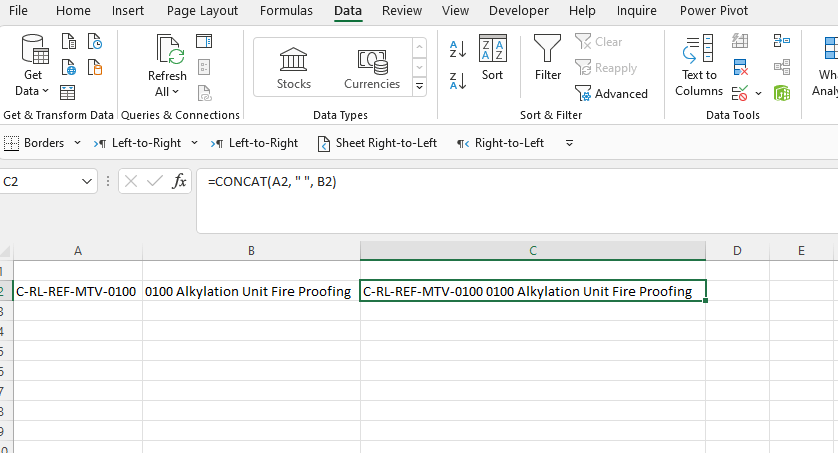Open the Queries & Connections pane icon
Image resolution: width=838 pixels, height=453 pixels.
[x=204, y=41]
